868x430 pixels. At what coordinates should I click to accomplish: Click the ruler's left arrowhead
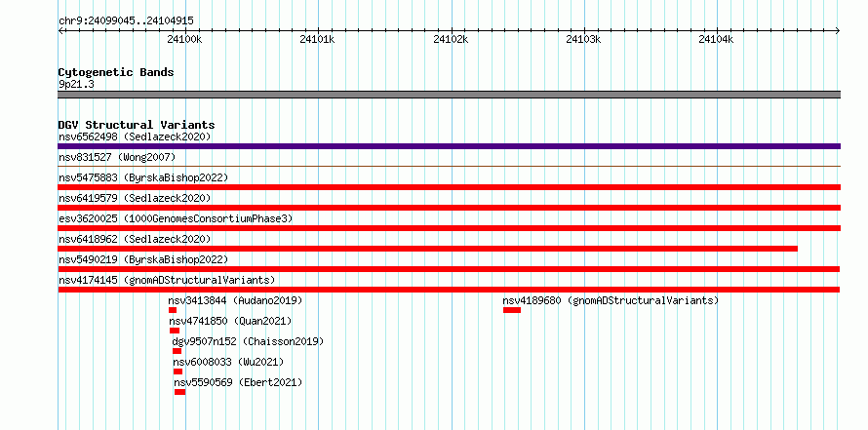pos(60,30)
